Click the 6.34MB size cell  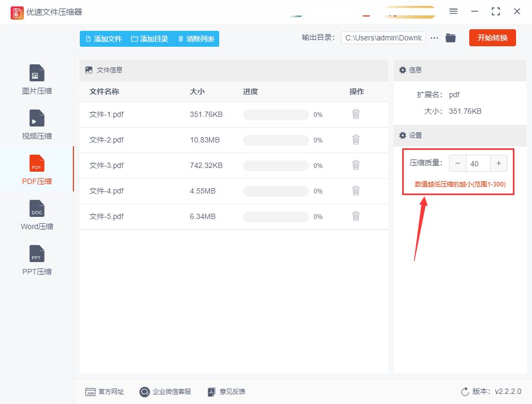click(x=203, y=216)
